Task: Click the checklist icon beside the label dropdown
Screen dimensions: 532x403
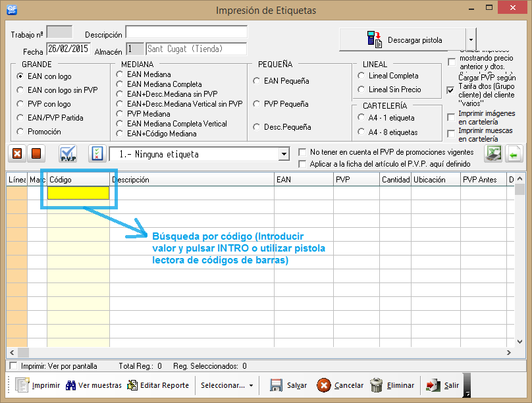Action: pos(97,153)
